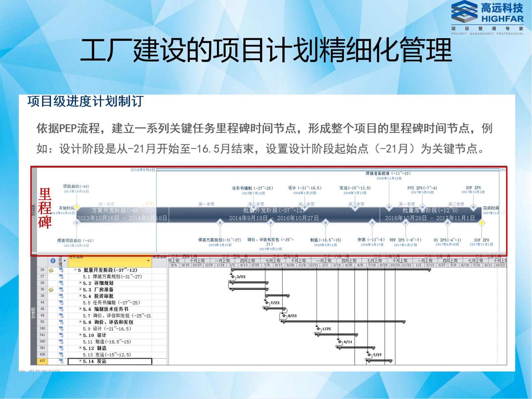Image resolution: width=532 pixels, height=399 pixels.
Task: Click task mode icon for row 26
Action: click(61, 270)
